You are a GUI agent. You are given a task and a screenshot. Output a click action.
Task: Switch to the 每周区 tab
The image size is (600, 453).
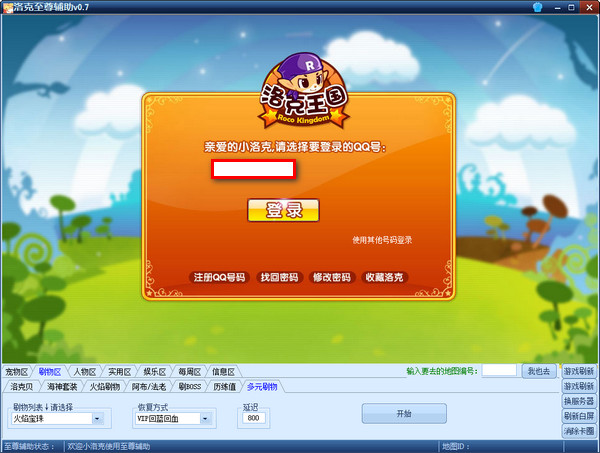(189, 372)
